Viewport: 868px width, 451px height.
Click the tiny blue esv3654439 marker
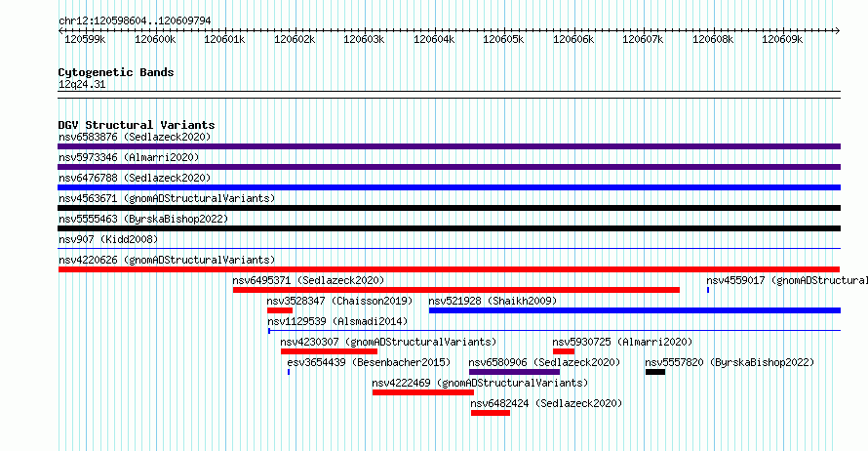point(289,372)
